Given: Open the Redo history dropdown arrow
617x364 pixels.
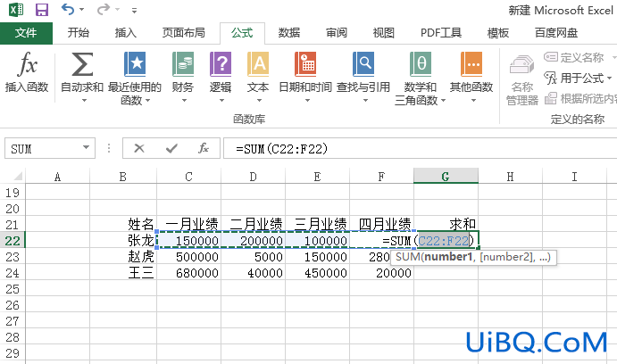Looking at the screenshot, I should (x=117, y=10).
